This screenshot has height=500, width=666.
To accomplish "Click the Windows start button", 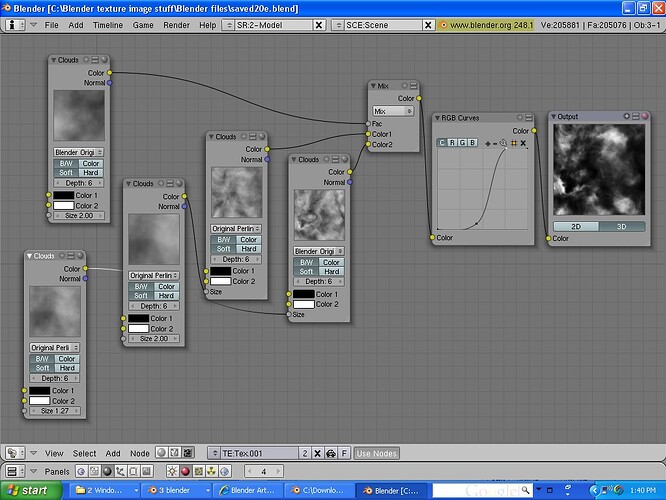I will (31, 490).
